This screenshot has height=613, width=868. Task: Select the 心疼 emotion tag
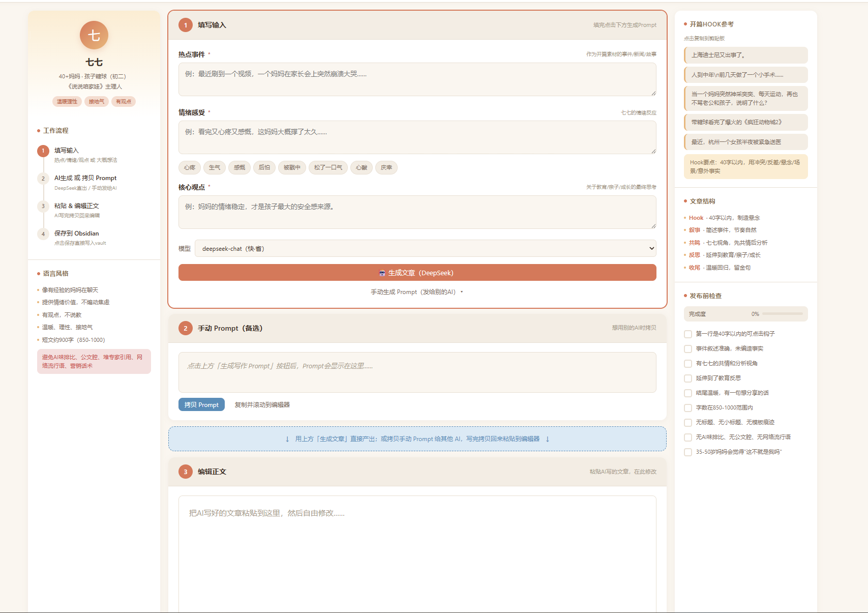(190, 167)
